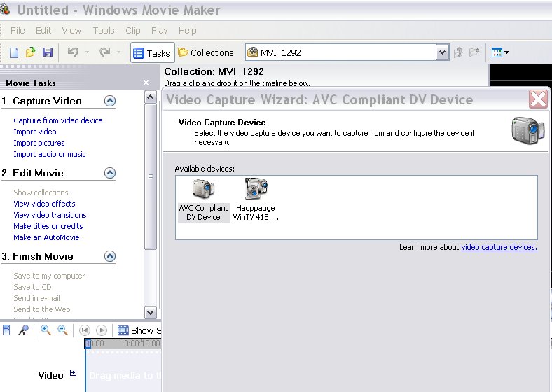Expand the Video track plus box
Image resolution: width=552 pixels, height=392 pixels.
click(x=74, y=373)
